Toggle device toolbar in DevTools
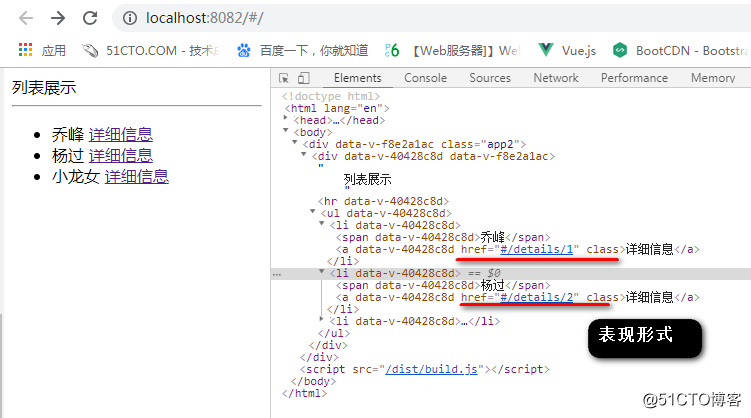This screenshot has height=418, width=751. point(304,78)
